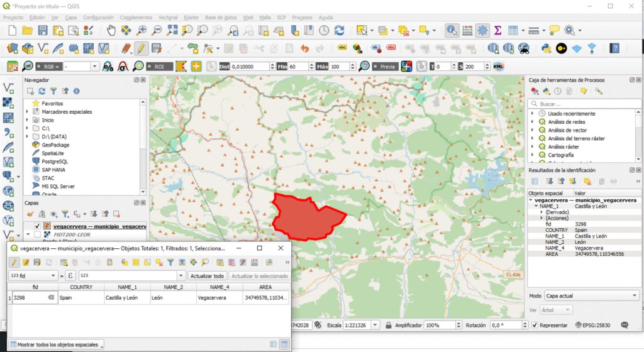This screenshot has width=644, height=352.
Task: Click the EPSG:25830 CRS button
Action: tap(593, 325)
